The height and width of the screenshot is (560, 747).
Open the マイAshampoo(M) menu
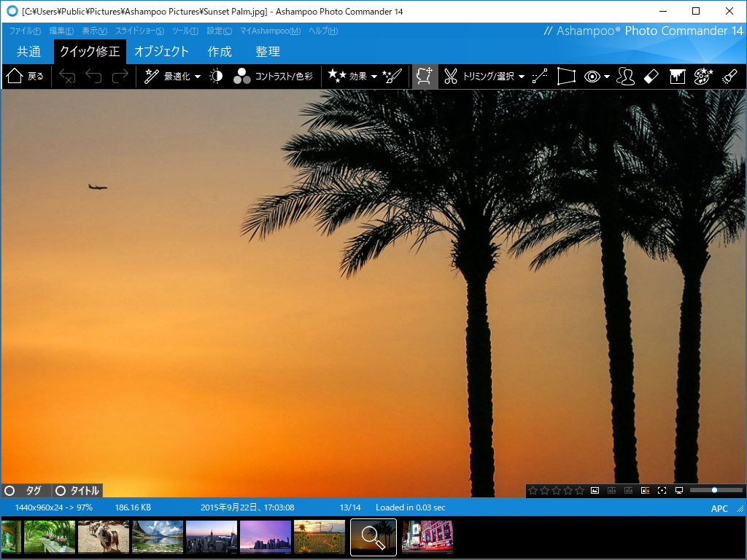pyautogui.click(x=270, y=31)
